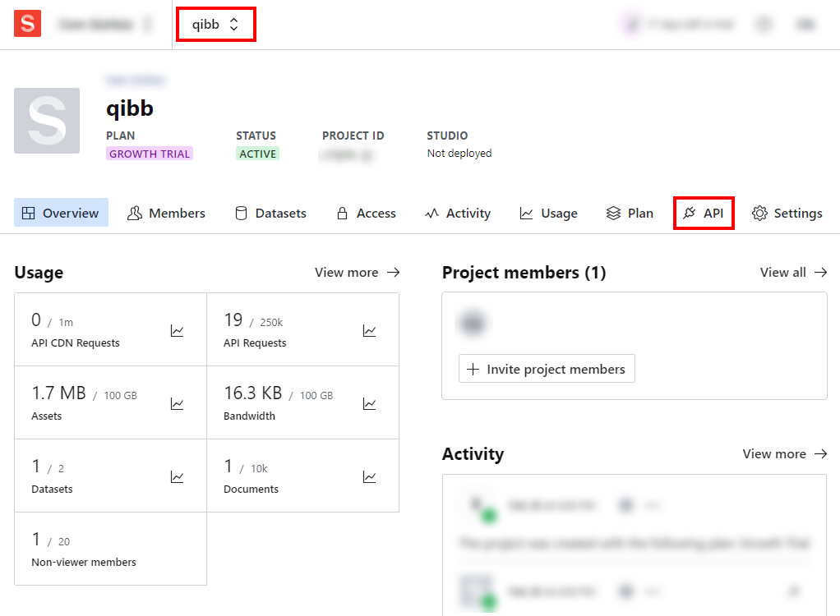Open the Access tab
Viewport: 840px width, 616px height.
(x=366, y=213)
